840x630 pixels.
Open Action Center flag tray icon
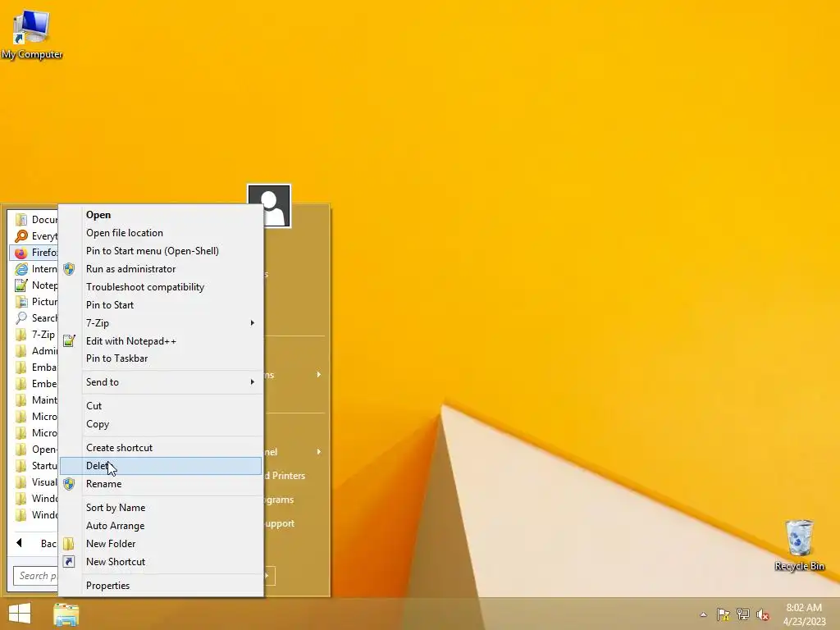[723, 614]
